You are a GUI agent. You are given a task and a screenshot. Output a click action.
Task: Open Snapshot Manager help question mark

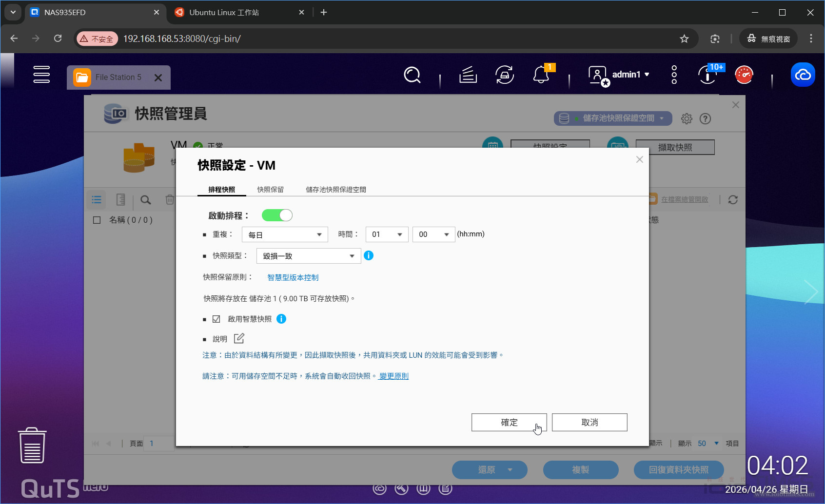point(705,118)
